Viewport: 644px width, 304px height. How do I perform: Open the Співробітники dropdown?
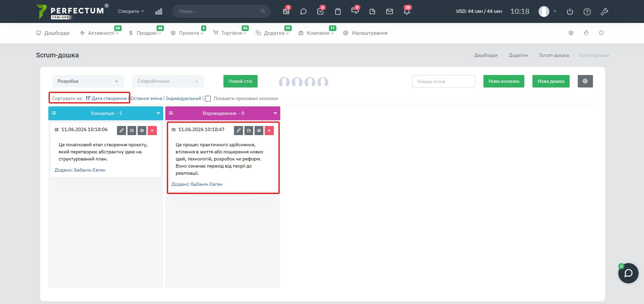pos(168,81)
